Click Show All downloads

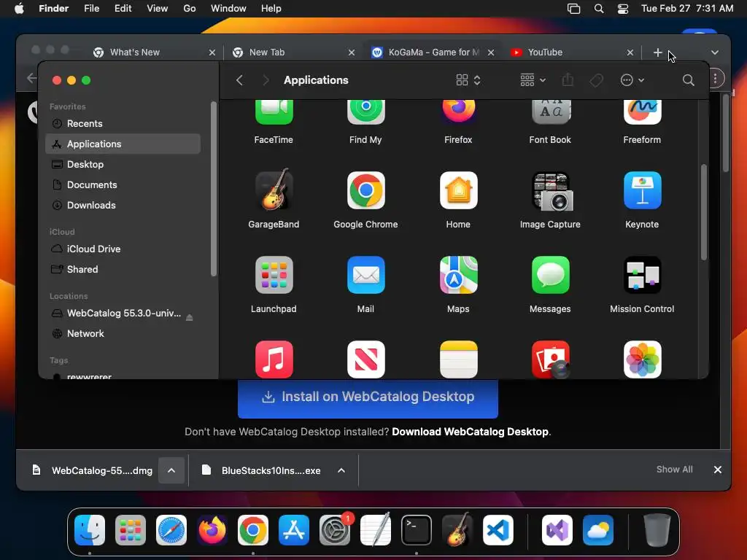coord(674,470)
